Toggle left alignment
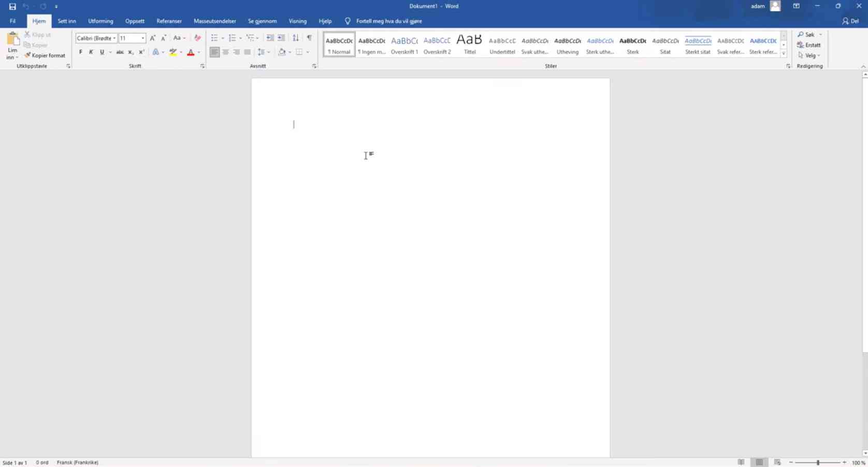This screenshot has height=467, width=868. pos(214,52)
